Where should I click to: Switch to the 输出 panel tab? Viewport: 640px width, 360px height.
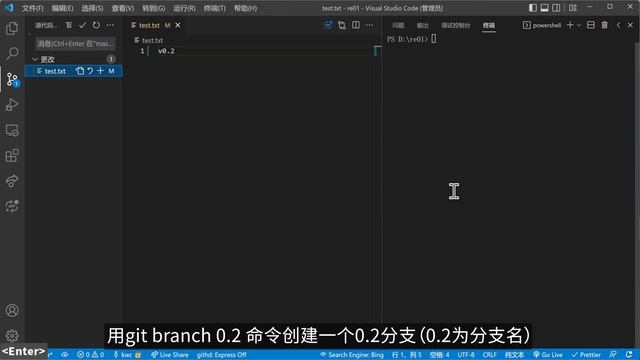click(x=422, y=25)
